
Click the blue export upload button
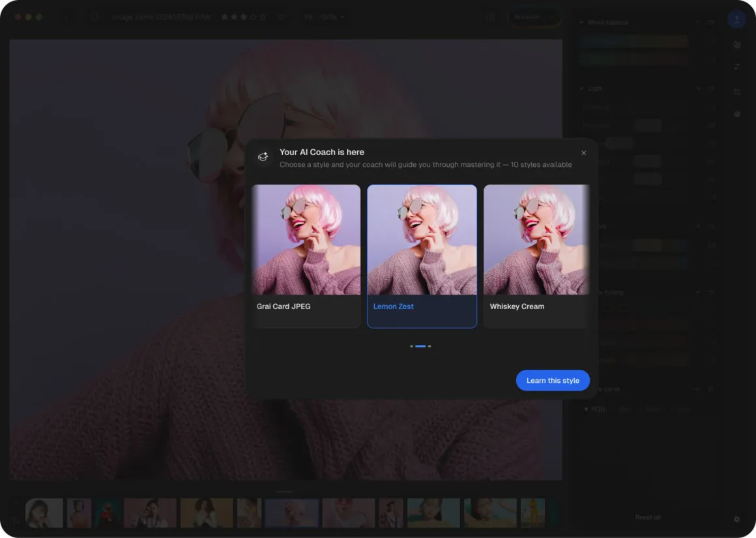736,19
